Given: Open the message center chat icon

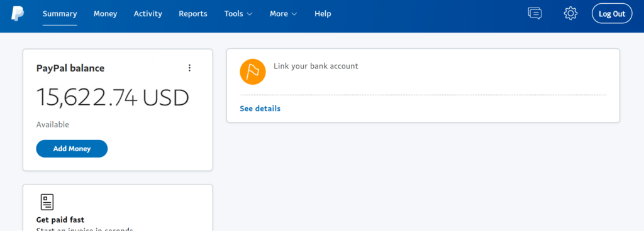Looking at the screenshot, I should click(x=535, y=14).
